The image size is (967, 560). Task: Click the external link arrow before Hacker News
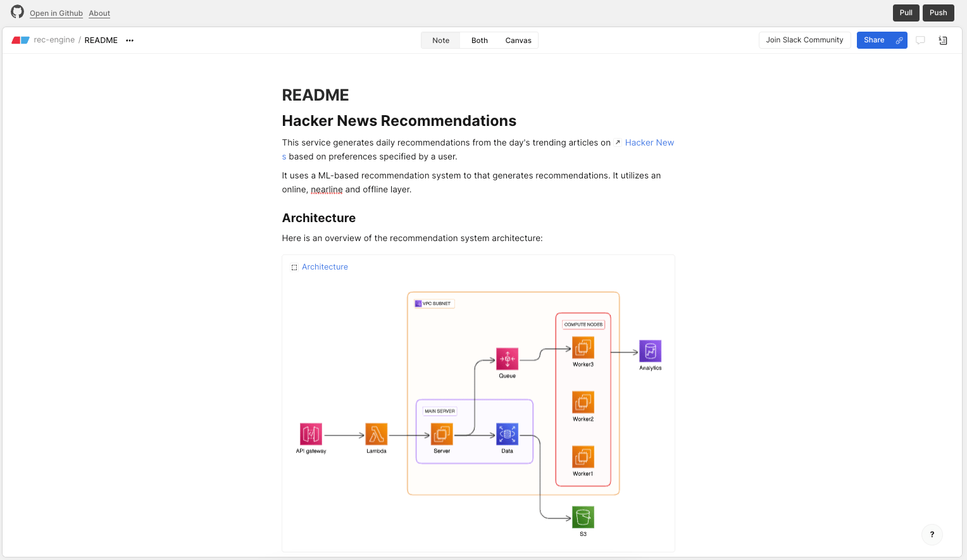point(618,143)
